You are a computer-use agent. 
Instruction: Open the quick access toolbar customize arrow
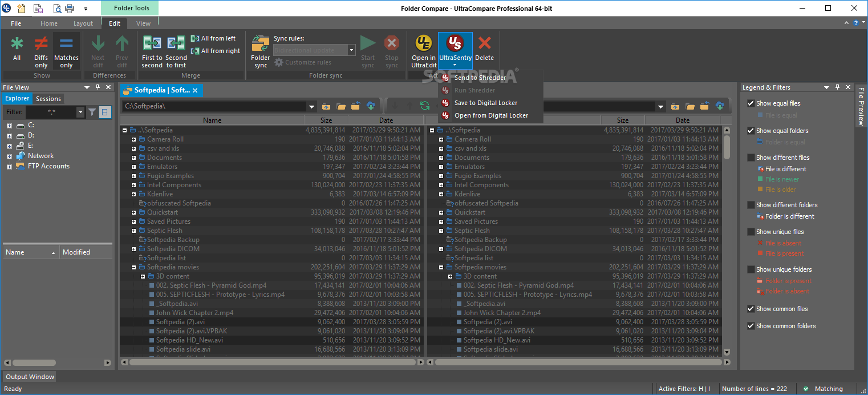(86, 9)
